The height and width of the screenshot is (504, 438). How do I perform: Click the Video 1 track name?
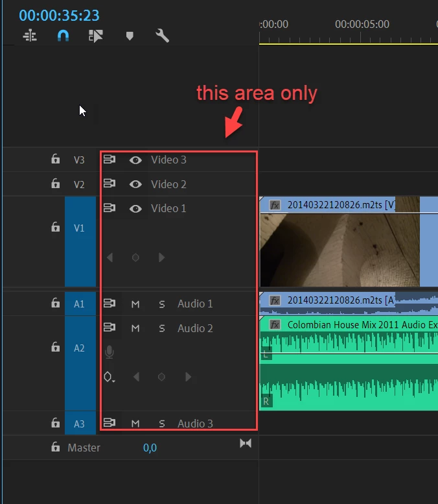[x=168, y=208]
